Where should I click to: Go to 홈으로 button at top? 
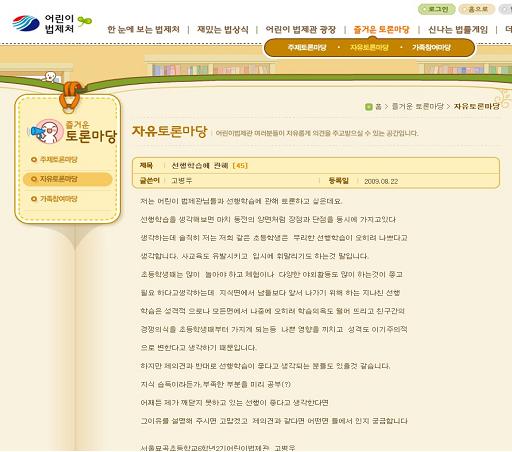476,9
